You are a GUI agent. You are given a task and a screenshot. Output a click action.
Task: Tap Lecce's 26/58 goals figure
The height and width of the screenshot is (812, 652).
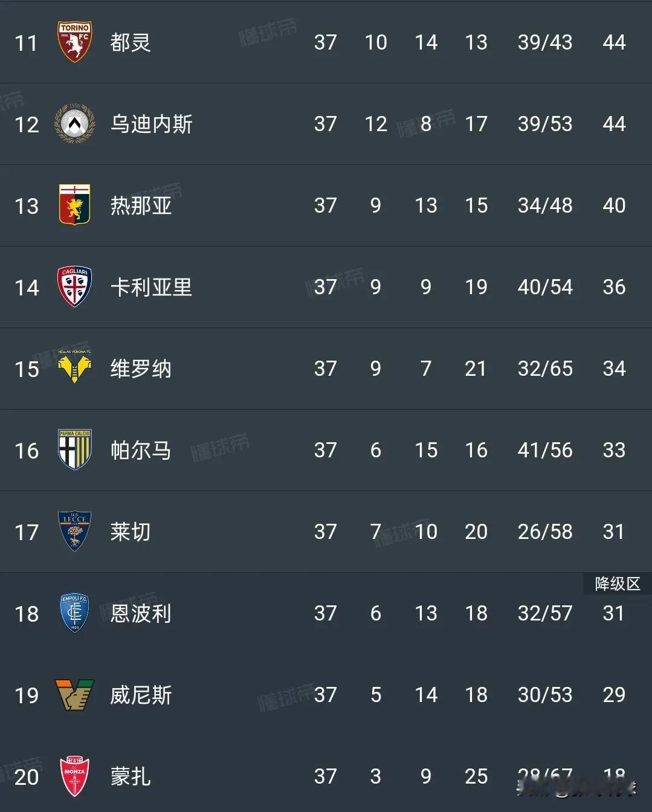click(x=545, y=532)
